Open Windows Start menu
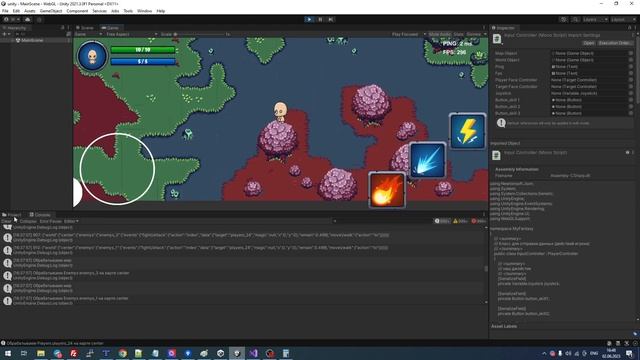 pos(7,353)
